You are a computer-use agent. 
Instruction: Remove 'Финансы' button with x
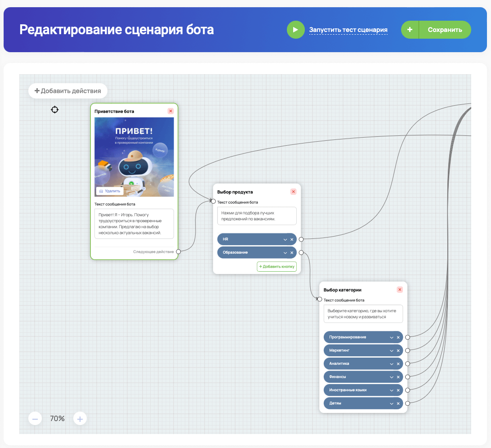pyautogui.click(x=398, y=377)
